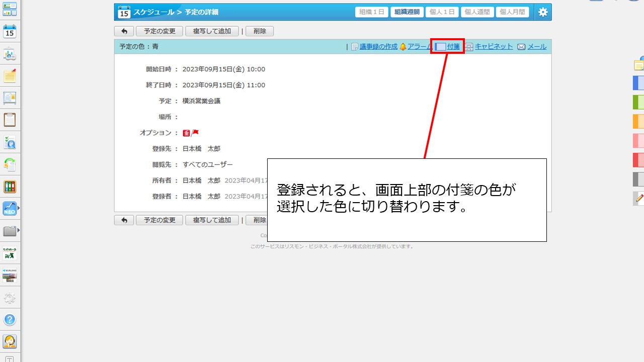
Task: Switch to 個人月間 view tab
Action: pyautogui.click(x=512, y=13)
